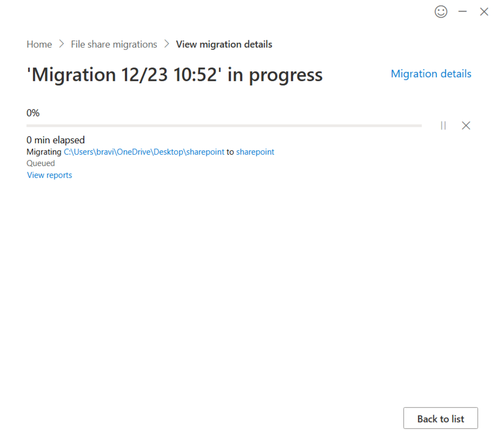Go back to File share migrations breadcrumb

[114, 44]
